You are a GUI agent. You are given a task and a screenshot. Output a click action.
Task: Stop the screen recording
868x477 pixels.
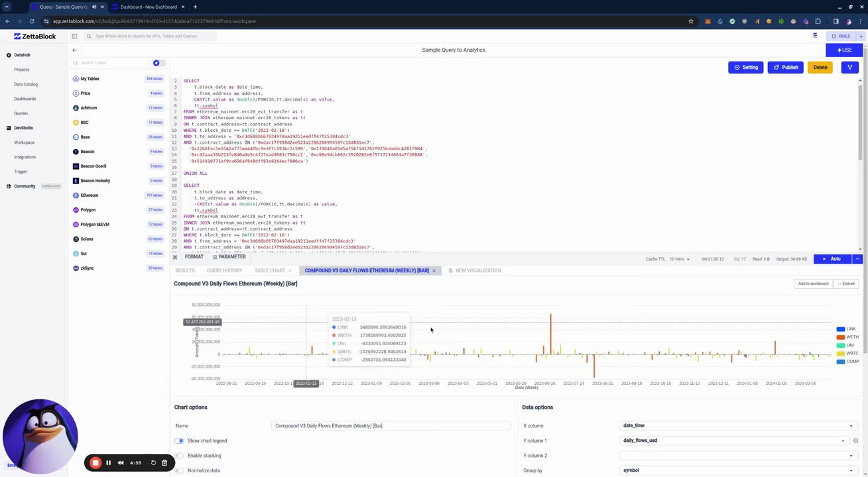[x=95, y=462]
